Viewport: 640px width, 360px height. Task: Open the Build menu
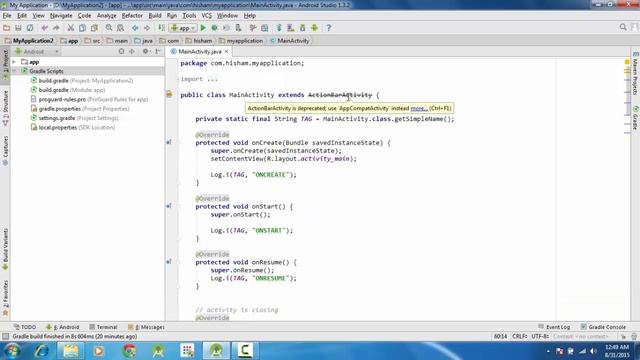[155, 16]
